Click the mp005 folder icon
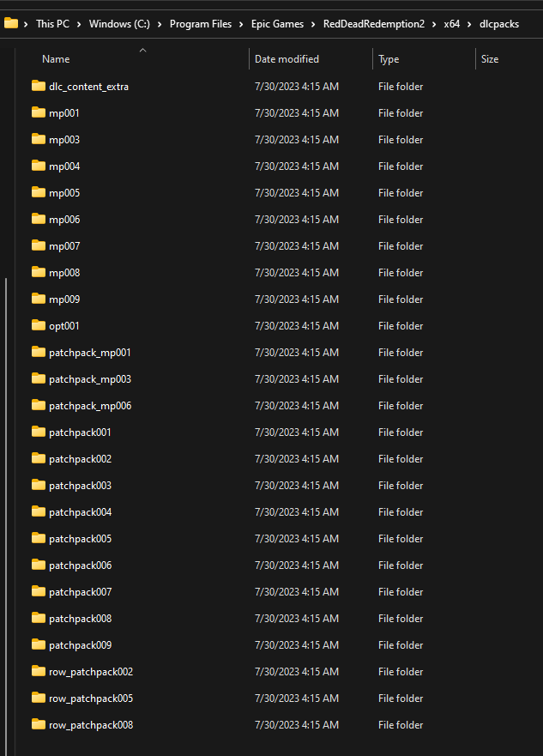The image size is (543, 756). pyautogui.click(x=39, y=192)
